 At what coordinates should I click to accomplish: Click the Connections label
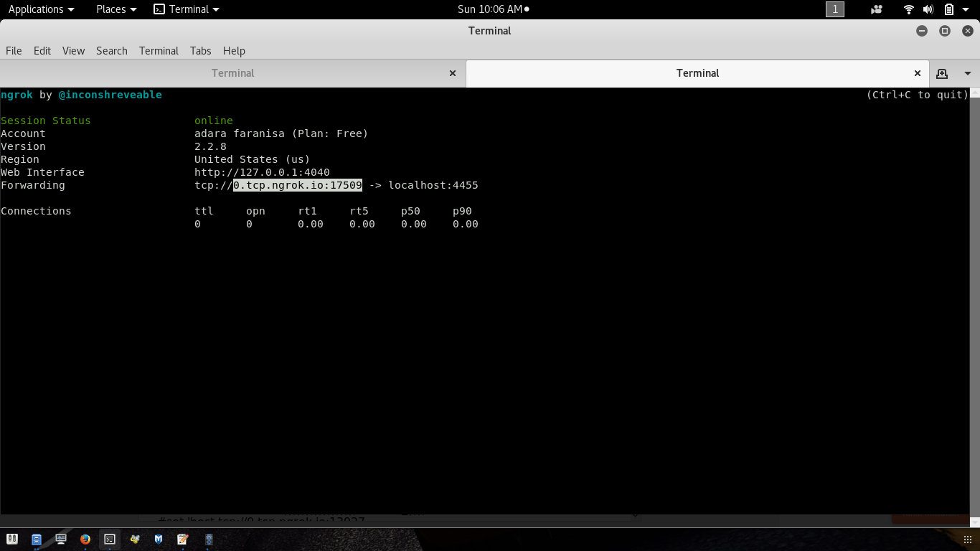(x=36, y=211)
